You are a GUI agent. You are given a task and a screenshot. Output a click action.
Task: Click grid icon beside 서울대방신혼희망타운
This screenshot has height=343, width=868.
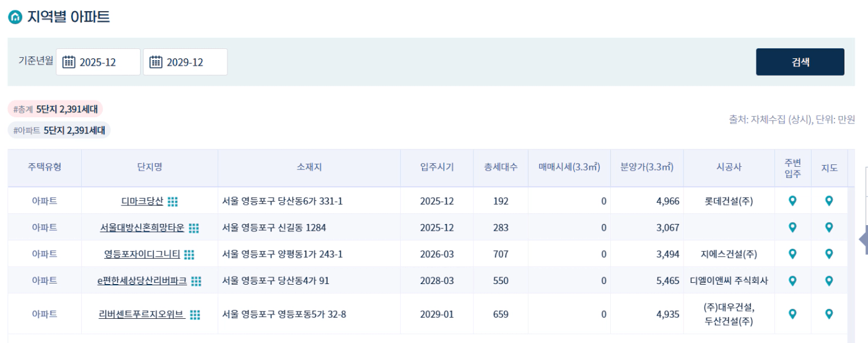click(x=194, y=228)
